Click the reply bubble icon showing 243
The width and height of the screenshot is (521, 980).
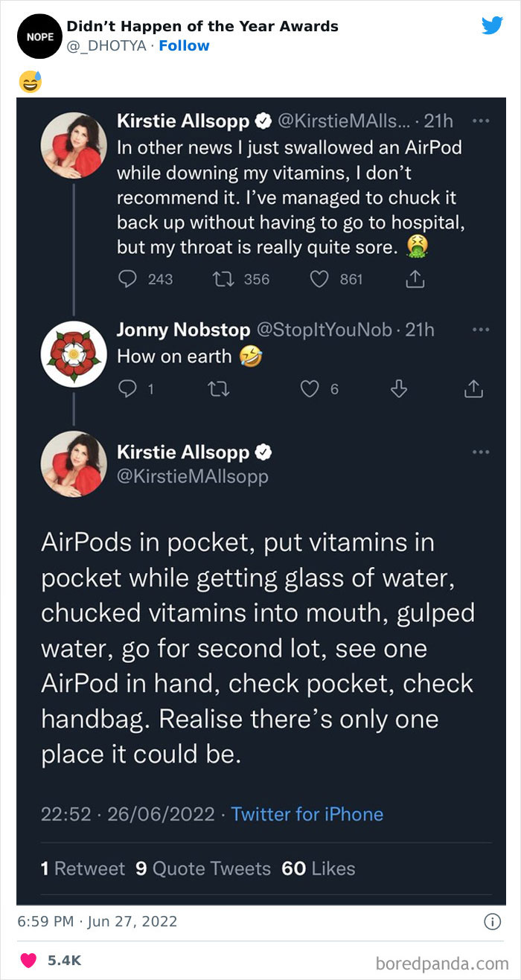[x=128, y=279]
